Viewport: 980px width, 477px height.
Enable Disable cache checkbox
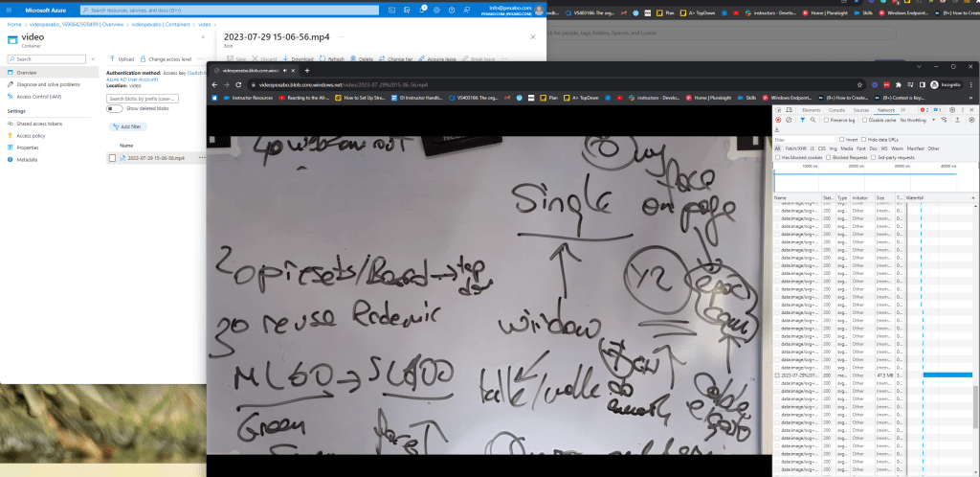864,120
